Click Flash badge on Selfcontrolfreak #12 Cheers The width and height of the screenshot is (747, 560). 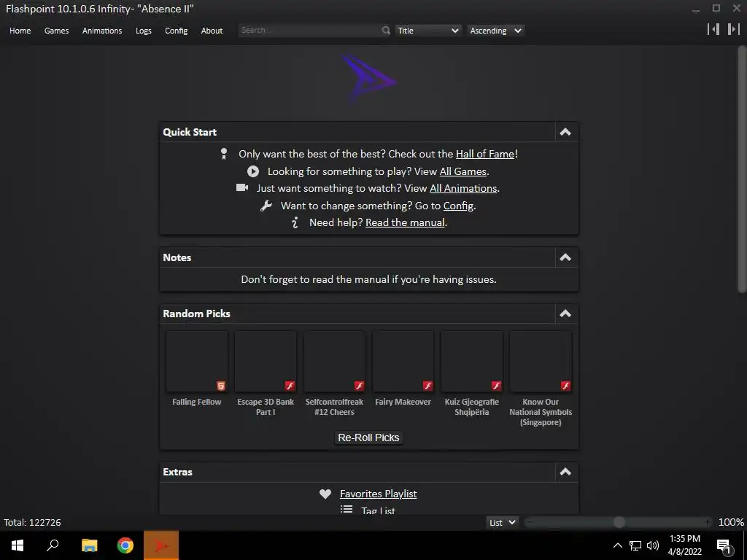pos(359,386)
